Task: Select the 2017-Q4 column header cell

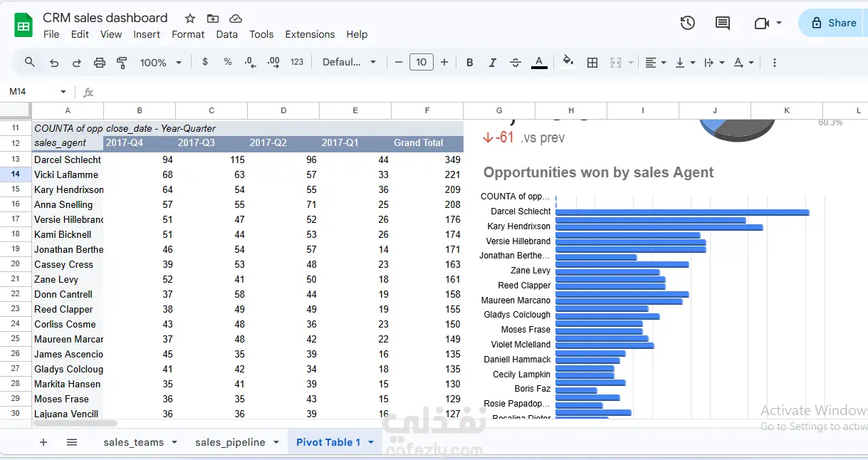Action: coord(140,142)
